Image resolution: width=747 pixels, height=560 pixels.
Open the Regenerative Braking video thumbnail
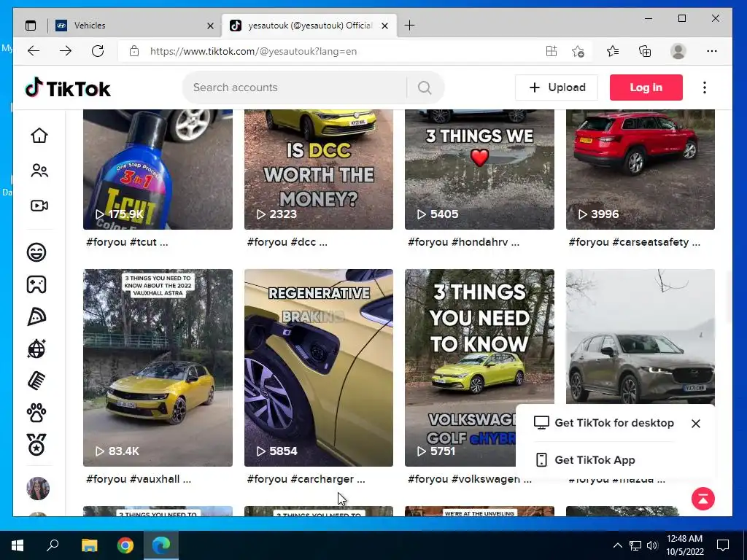(319, 367)
